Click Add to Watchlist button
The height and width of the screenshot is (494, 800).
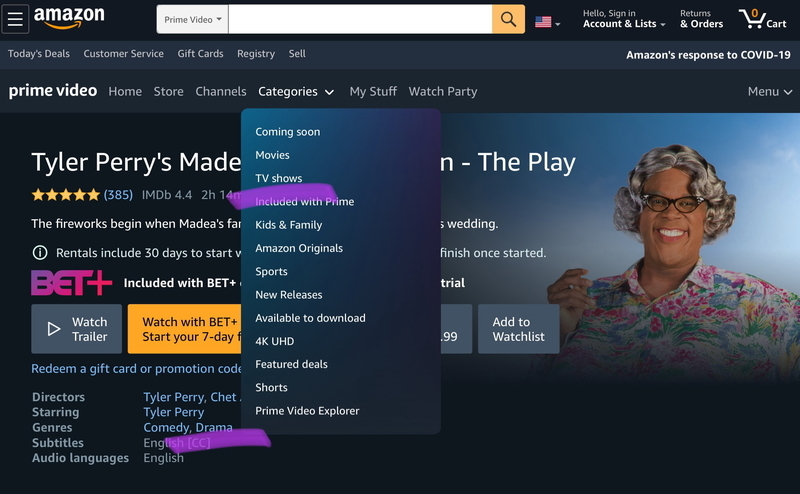518,329
